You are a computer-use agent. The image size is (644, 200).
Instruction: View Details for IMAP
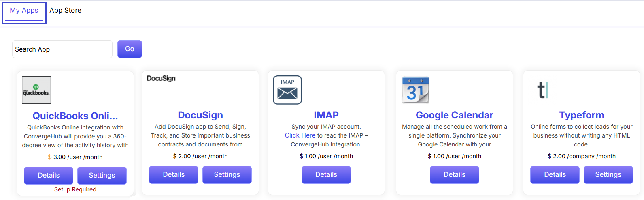[326, 174]
